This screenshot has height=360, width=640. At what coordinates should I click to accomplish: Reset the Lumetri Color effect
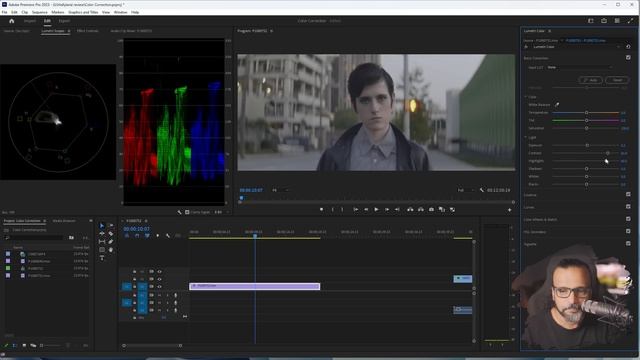tap(628, 47)
